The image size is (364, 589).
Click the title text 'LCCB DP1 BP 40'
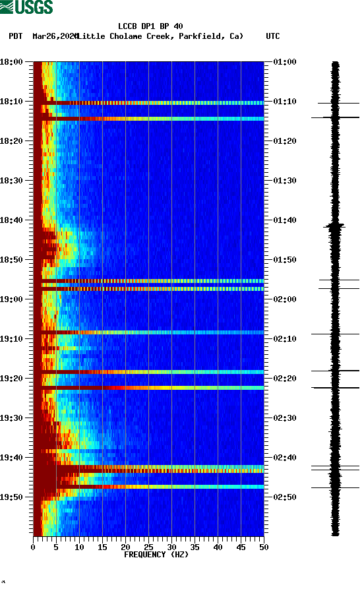(150, 26)
